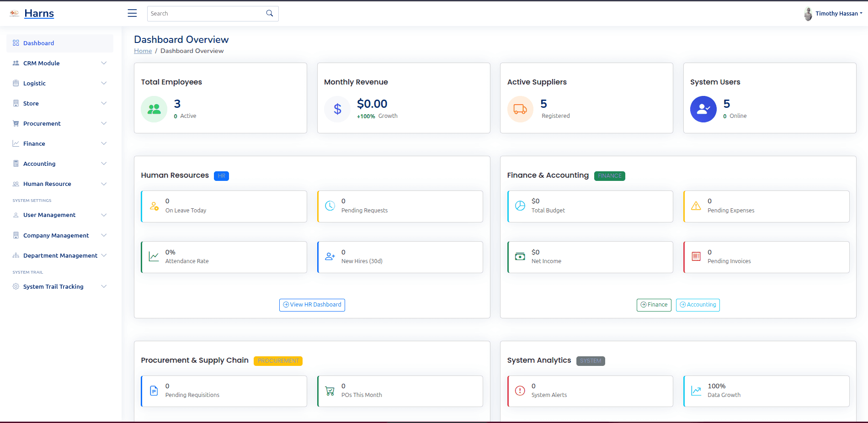Follow the Home breadcrumb link
Screen dimensions: 868x423
pyautogui.click(x=143, y=51)
